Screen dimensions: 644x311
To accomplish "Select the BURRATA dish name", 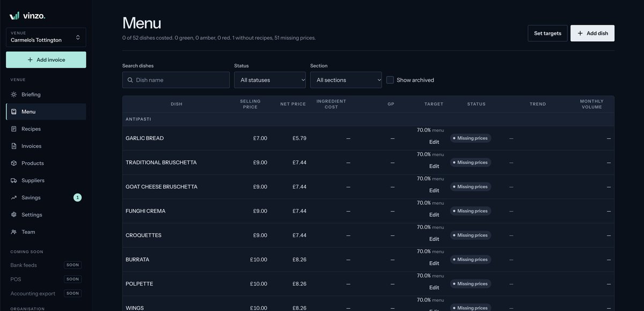I will [x=137, y=259].
